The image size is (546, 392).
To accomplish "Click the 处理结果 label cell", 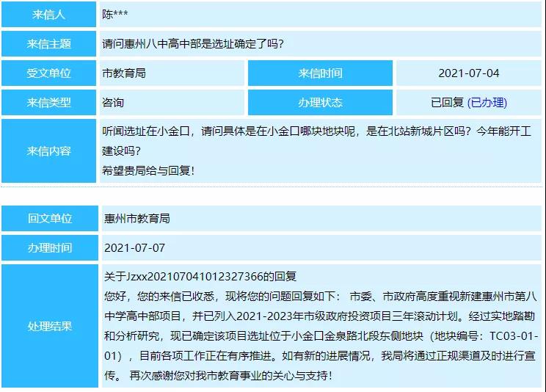I will point(50,326).
